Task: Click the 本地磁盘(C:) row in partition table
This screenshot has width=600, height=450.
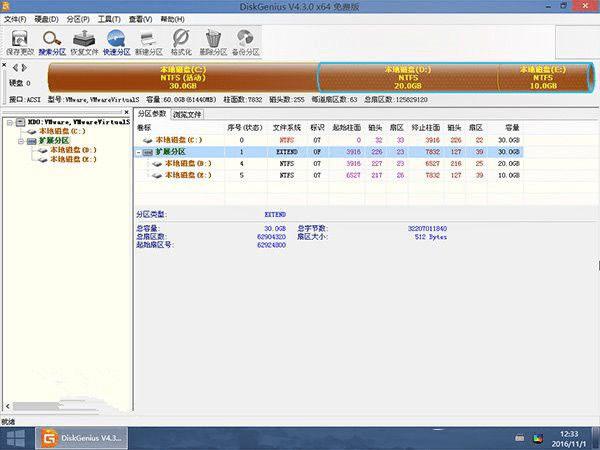Action: click(x=329, y=140)
